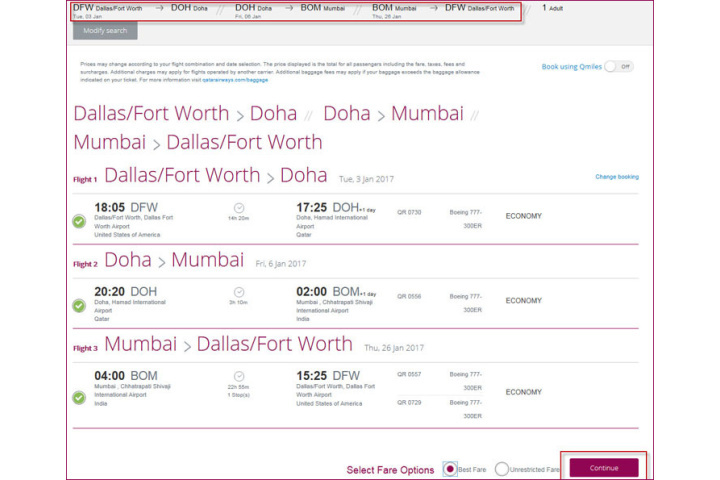Click green checkmark for Flight 3 BOM departure
720x480 pixels.
[79, 397]
